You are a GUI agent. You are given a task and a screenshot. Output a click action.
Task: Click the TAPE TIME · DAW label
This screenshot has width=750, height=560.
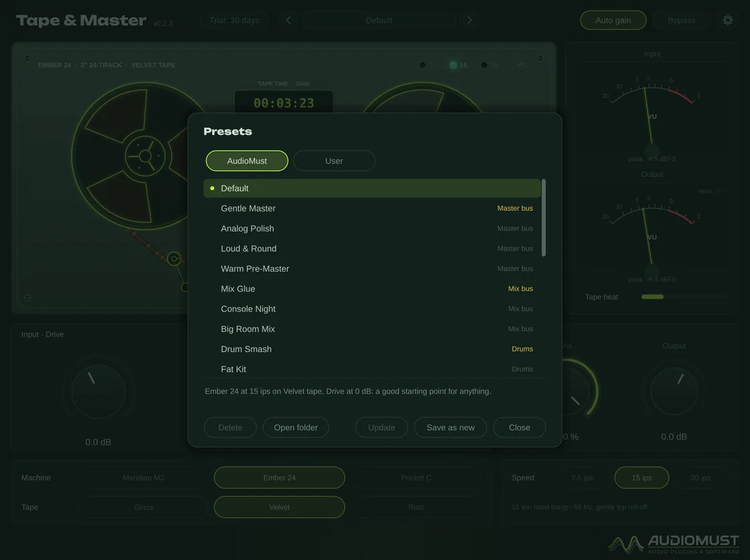point(284,84)
